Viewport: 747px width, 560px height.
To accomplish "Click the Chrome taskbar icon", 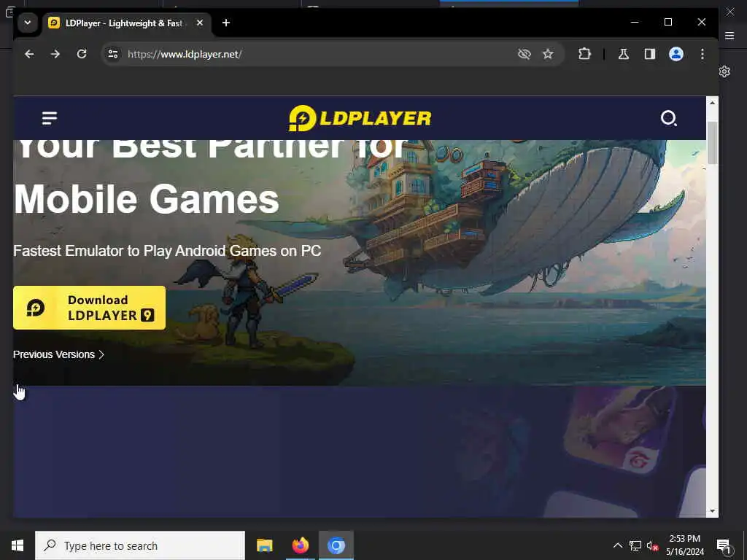I will tap(336, 545).
